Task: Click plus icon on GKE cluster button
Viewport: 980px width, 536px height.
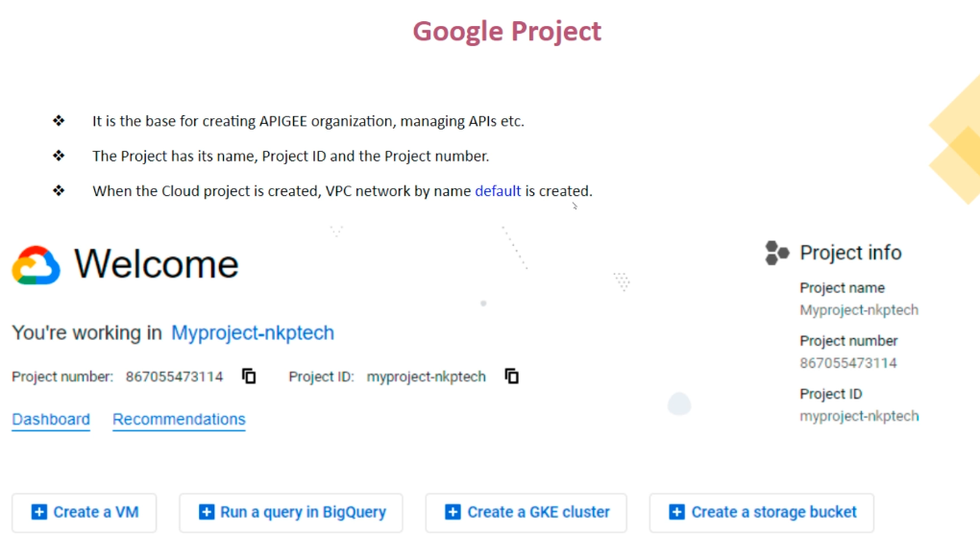Action: click(x=453, y=513)
